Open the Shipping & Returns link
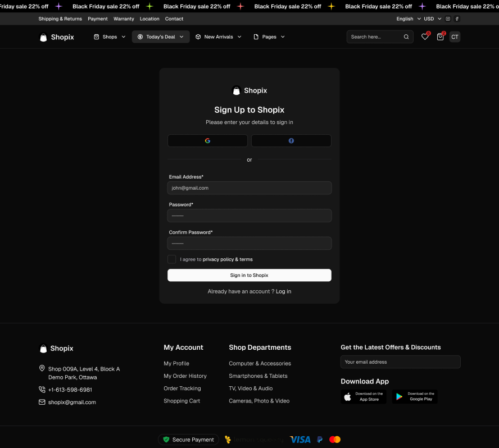This screenshot has height=448, width=499. pos(60,19)
